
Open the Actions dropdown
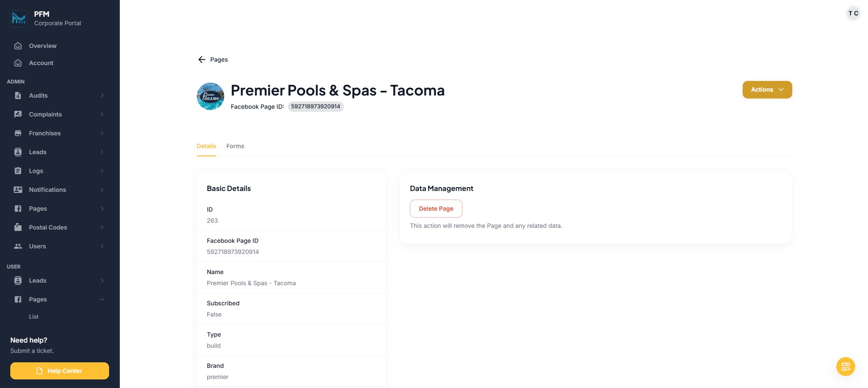click(x=767, y=90)
